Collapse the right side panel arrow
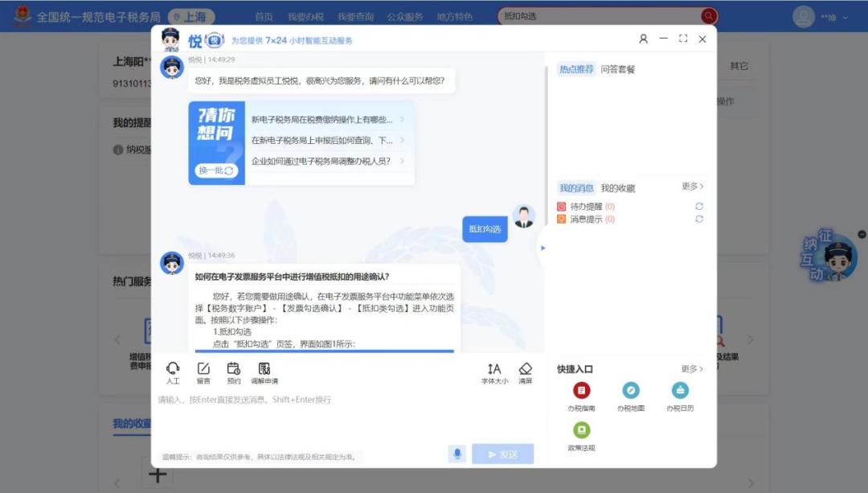 tap(542, 249)
